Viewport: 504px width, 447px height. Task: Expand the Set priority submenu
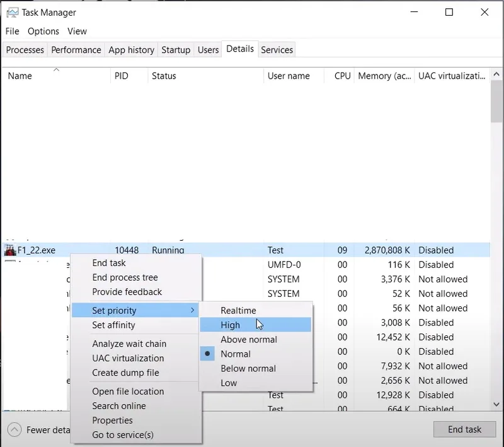tap(135, 310)
